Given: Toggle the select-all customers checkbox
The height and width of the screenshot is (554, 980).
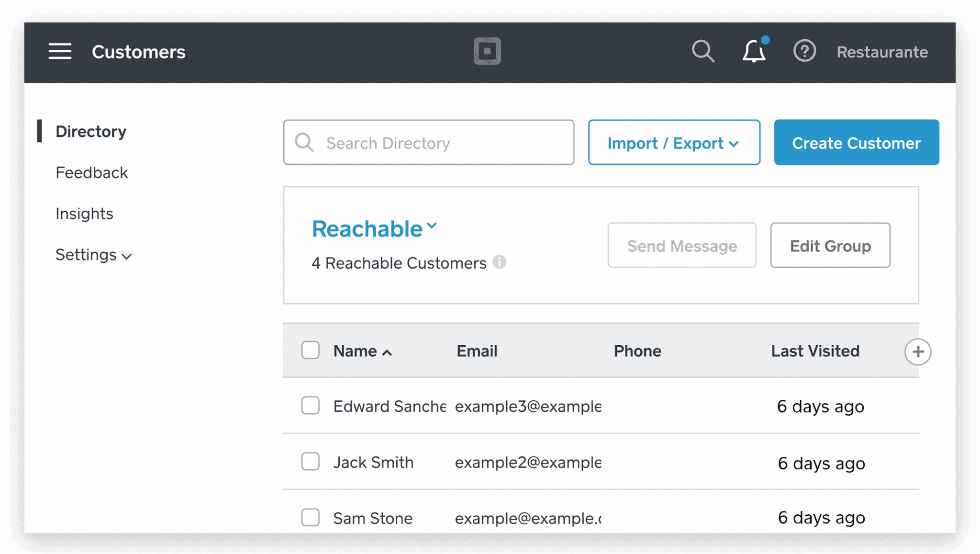Looking at the screenshot, I should click(x=311, y=350).
